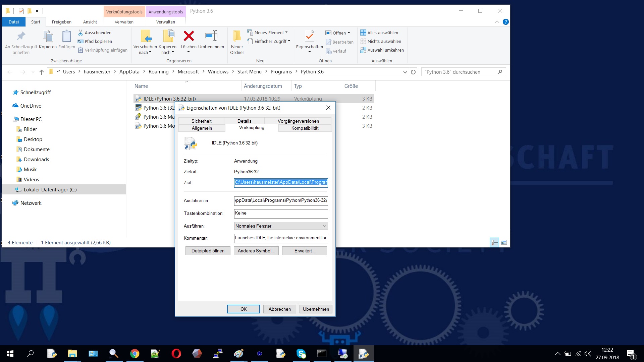644x362 pixels.
Task: Click the pin to Schnellzugriff icon
Action: 21,36
